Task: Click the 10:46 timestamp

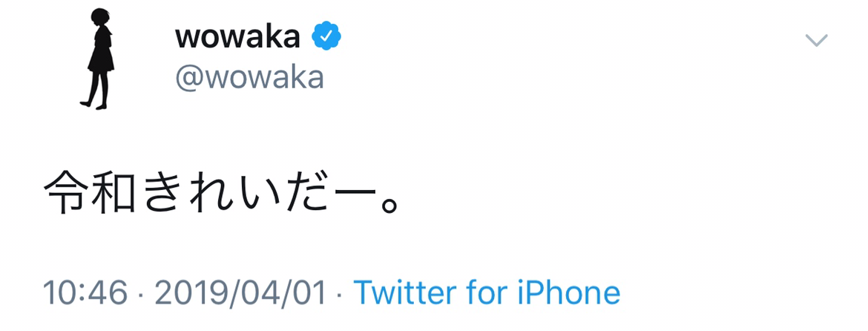Action: click(85, 293)
